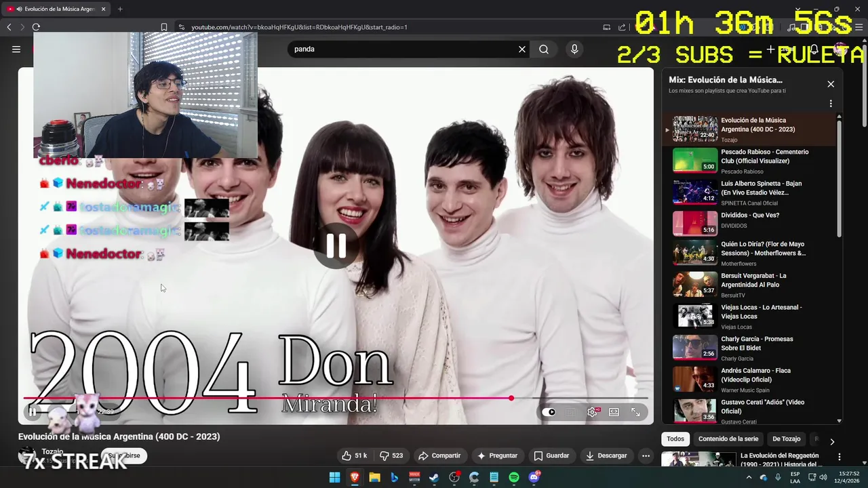Open the YouTube hamburger guide menu
868x488 pixels.
(16, 49)
